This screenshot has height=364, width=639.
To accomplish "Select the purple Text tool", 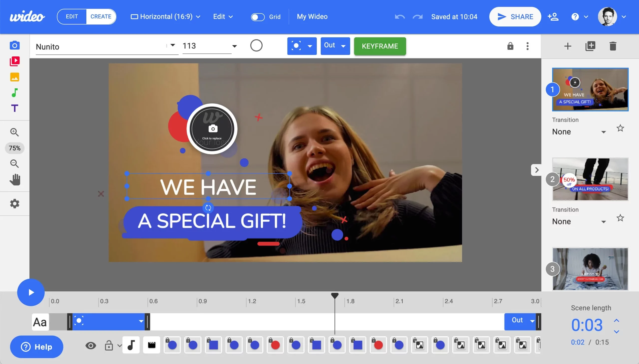I will click(x=14, y=108).
